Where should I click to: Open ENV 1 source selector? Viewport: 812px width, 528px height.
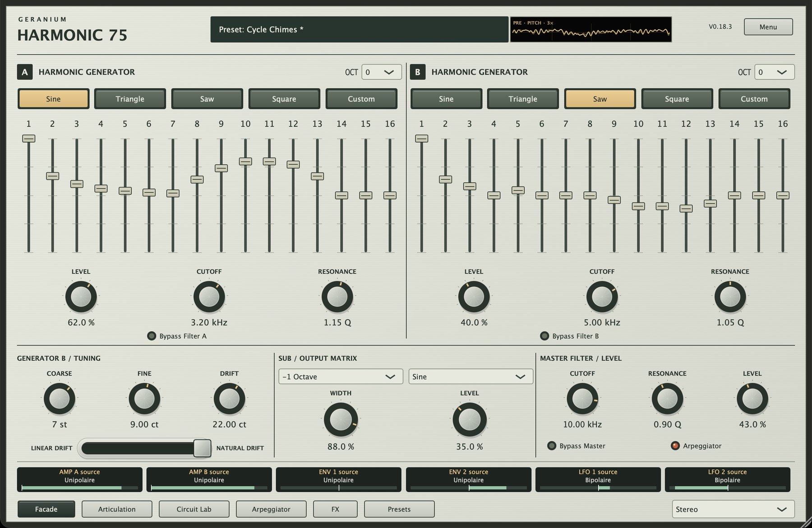pos(338,479)
